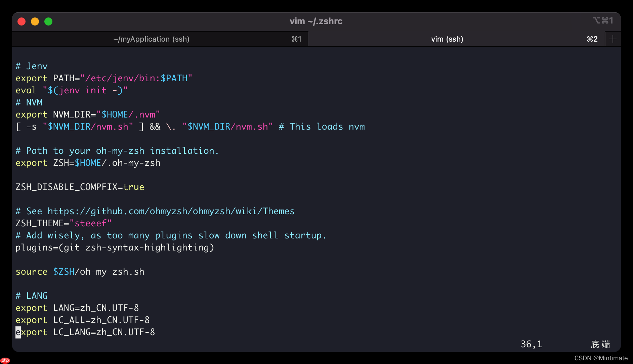Click the 底端 status text in vim
Viewport: 633px width, 364px height.
[x=600, y=344]
